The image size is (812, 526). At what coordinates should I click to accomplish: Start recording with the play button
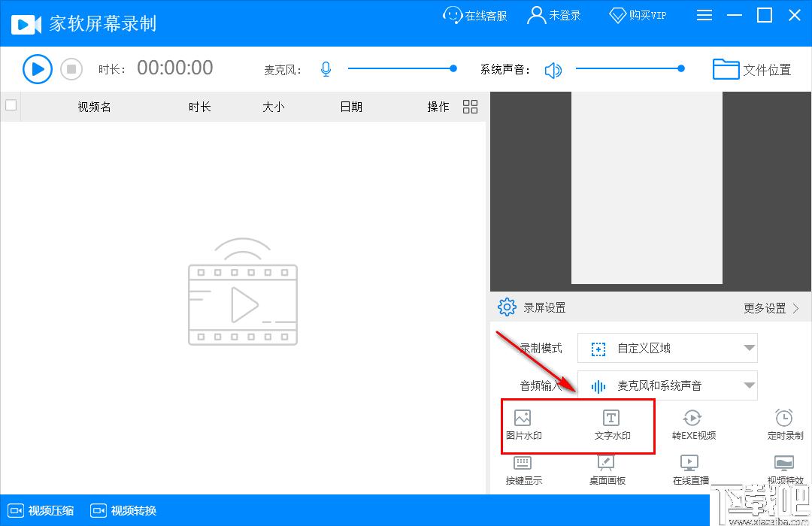(38, 69)
